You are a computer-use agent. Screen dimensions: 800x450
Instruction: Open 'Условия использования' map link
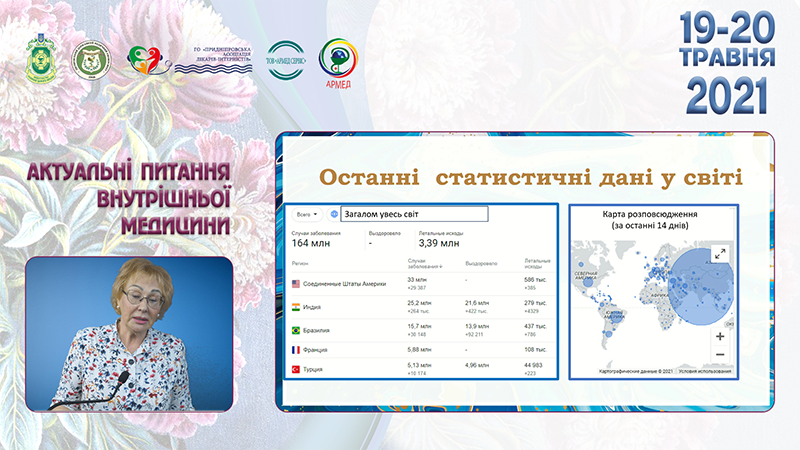(706, 372)
